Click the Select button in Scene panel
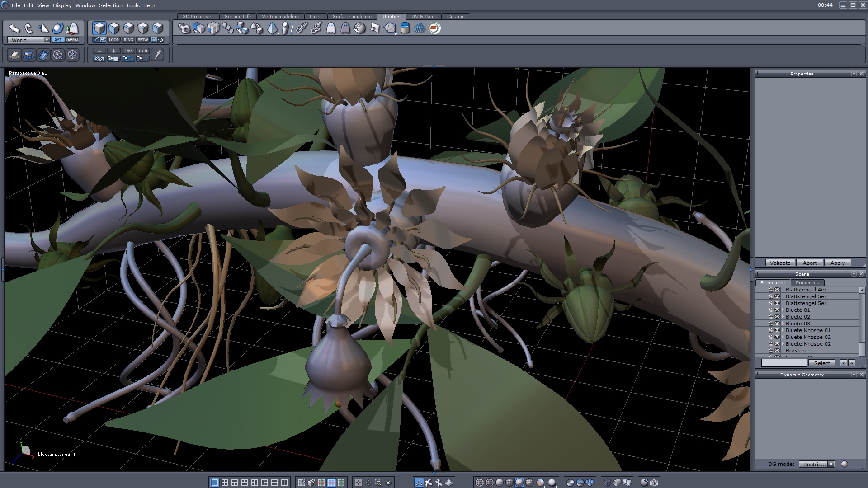This screenshot has width=868, height=488. [x=821, y=363]
